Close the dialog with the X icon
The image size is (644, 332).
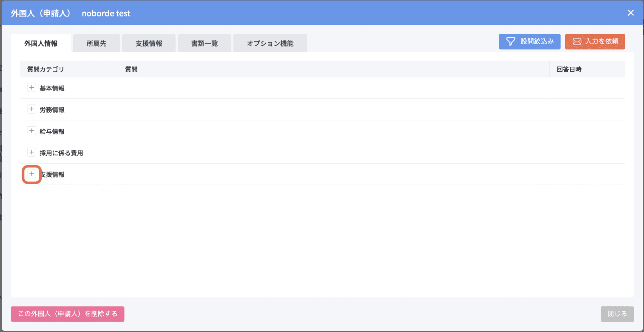pyautogui.click(x=631, y=13)
